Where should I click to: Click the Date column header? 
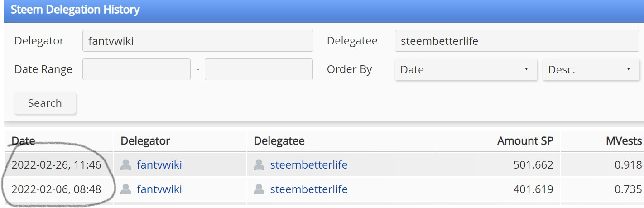click(x=23, y=141)
